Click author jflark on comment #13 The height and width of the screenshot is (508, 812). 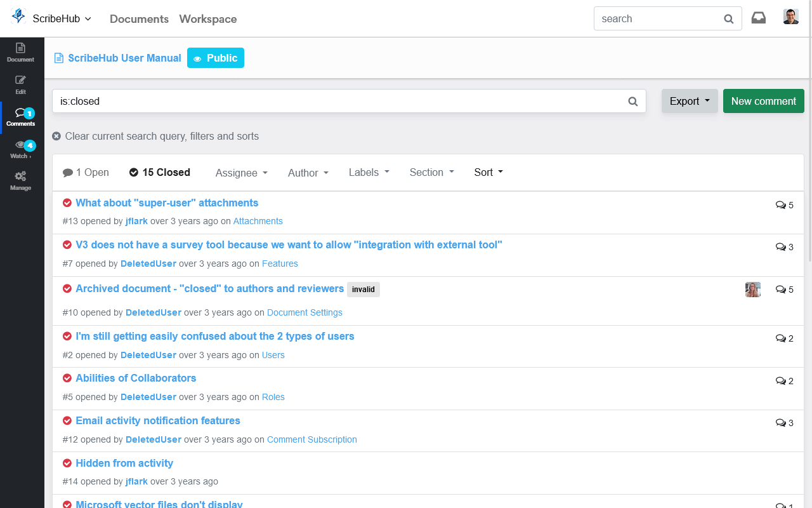point(136,221)
